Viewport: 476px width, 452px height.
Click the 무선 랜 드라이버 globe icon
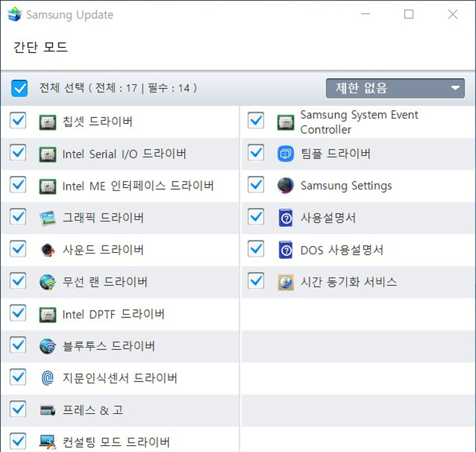(x=48, y=281)
